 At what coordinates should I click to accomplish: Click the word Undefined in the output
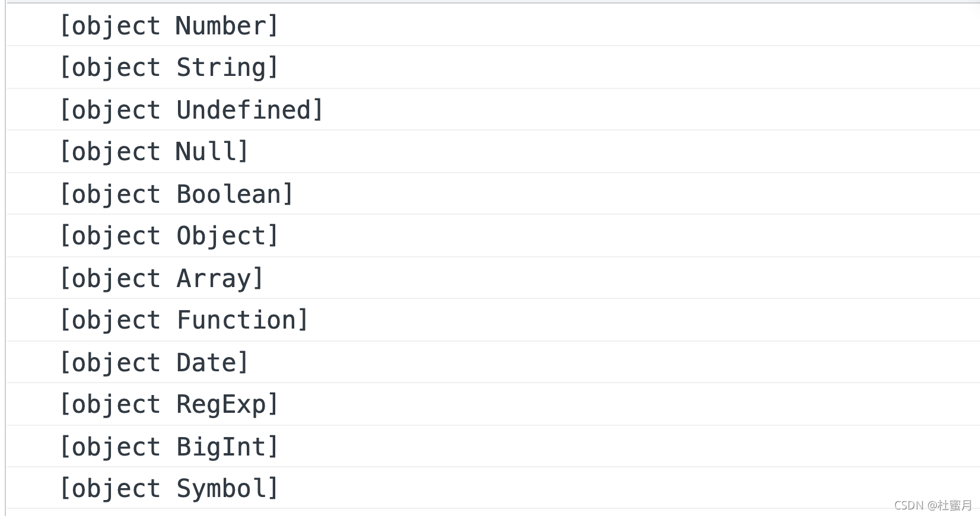click(x=243, y=110)
